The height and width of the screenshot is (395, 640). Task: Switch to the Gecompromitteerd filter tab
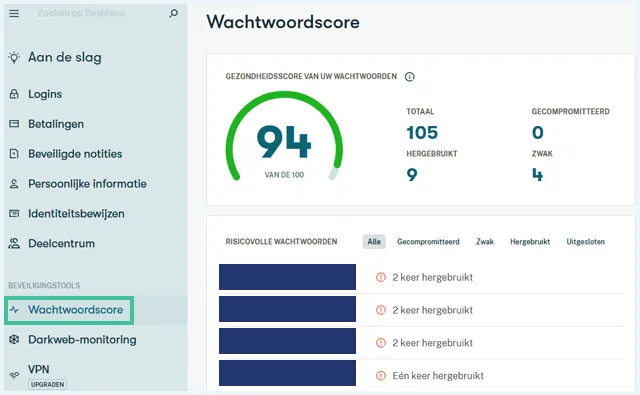[428, 242]
